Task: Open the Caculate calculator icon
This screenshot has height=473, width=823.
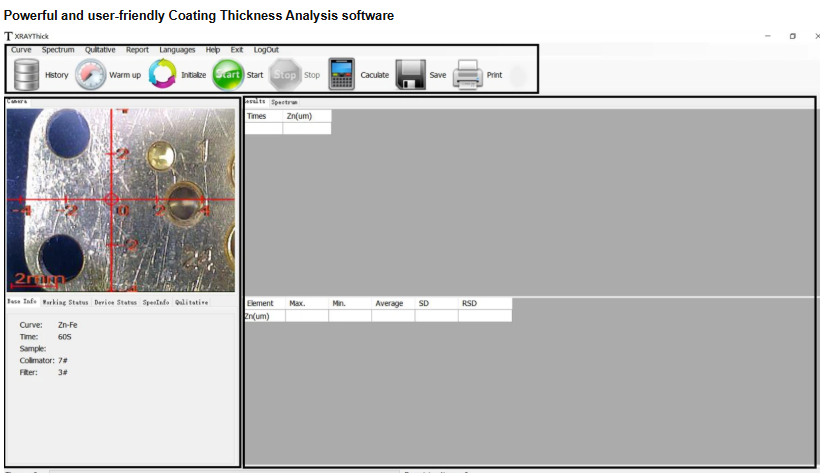Action: pyautogui.click(x=343, y=75)
